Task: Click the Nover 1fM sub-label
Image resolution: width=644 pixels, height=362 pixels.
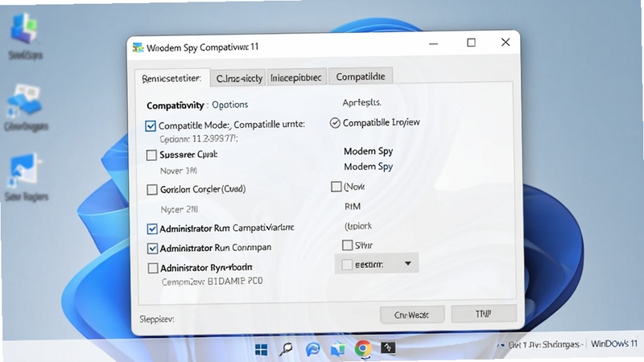Action: tap(179, 171)
